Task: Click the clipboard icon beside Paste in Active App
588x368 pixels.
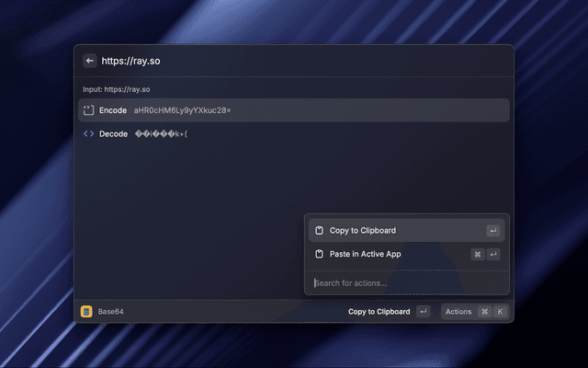Action: tap(319, 254)
